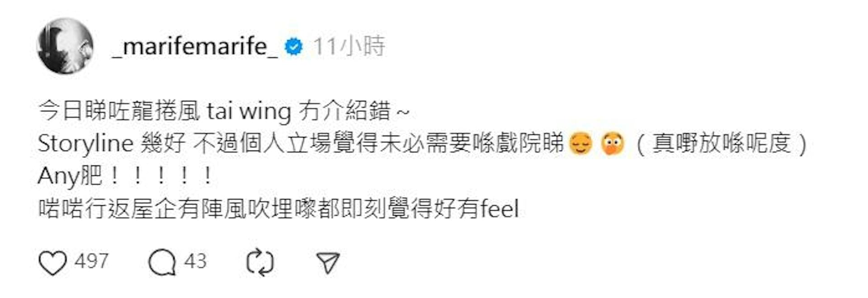Viewport: 868px width, 298px height.
Task: Click the word 'Storyline' in the post
Action: pyautogui.click(x=85, y=144)
